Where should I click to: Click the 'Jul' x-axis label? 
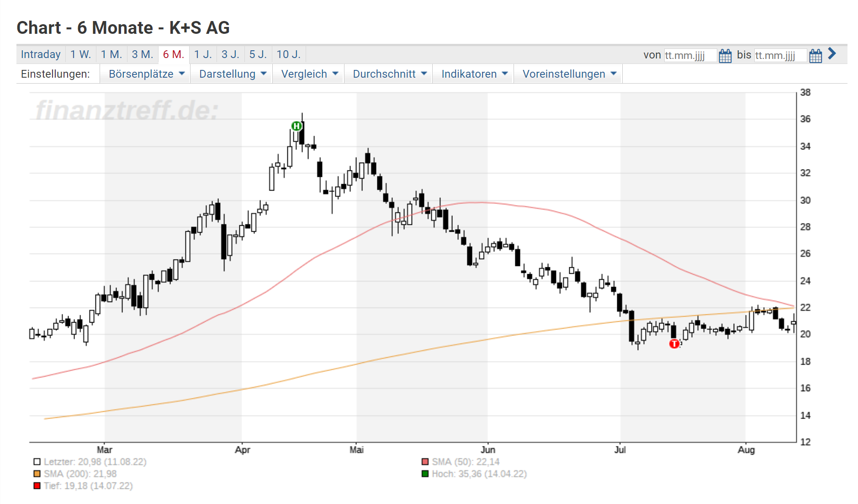(x=620, y=450)
